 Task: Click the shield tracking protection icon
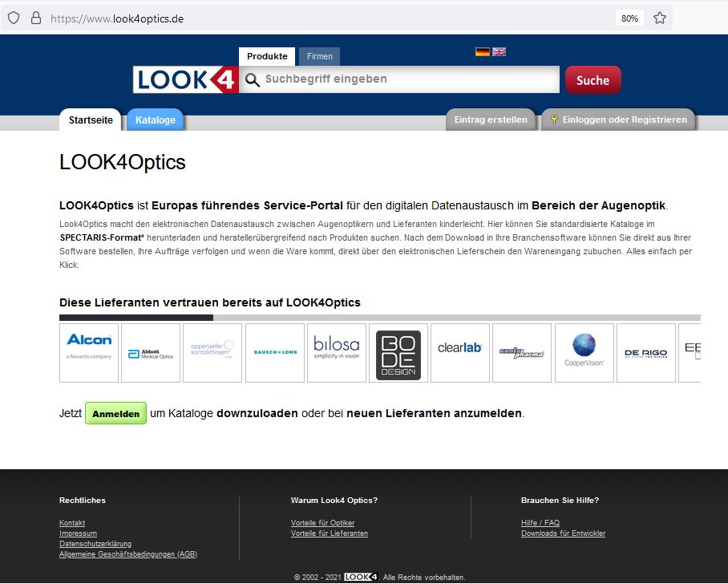point(14,18)
